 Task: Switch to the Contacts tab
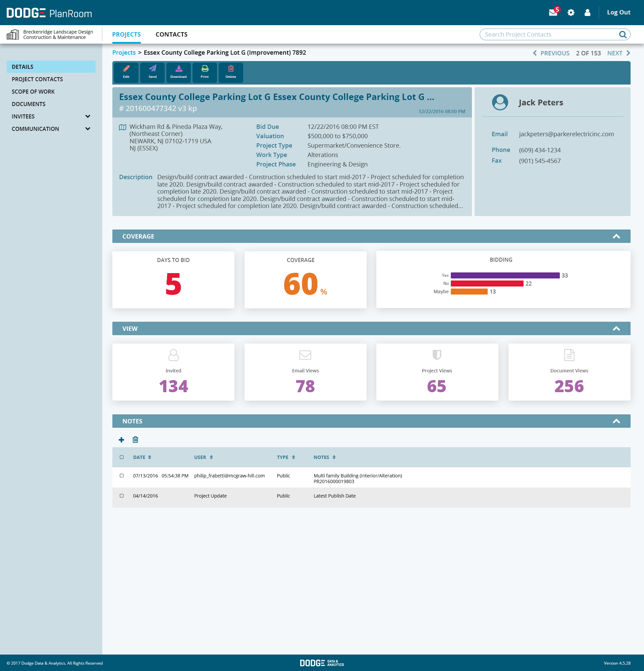[171, 34]
